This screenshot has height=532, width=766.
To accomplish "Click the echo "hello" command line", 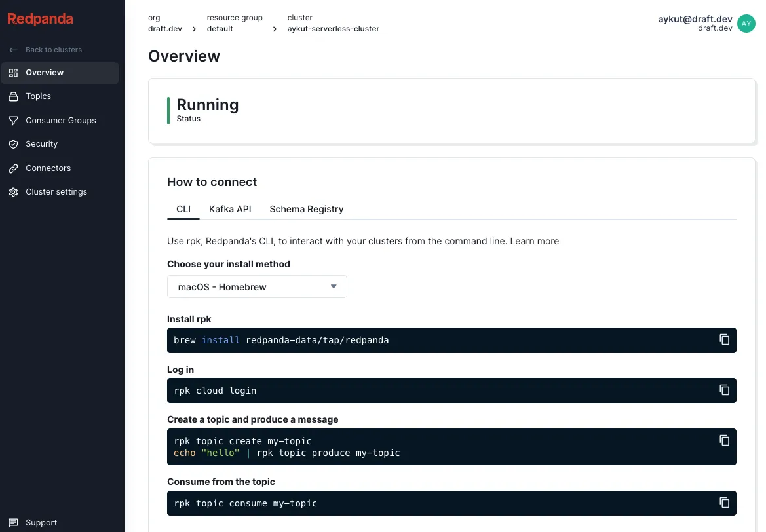I will pos(287,453).
